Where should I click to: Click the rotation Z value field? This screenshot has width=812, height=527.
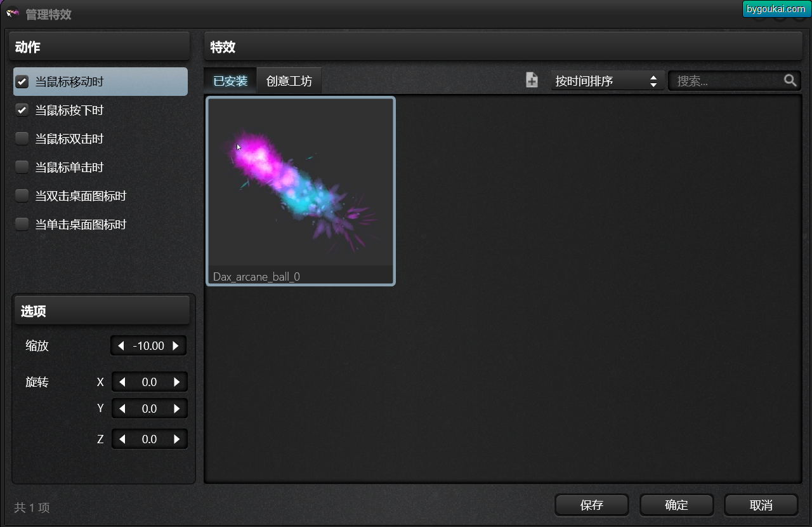click(149, 439)
